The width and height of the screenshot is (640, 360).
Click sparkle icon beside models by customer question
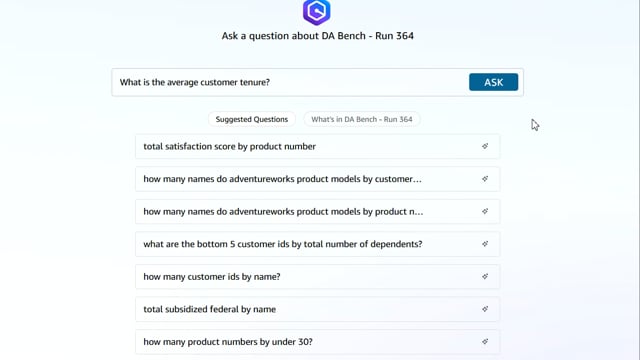485,179
